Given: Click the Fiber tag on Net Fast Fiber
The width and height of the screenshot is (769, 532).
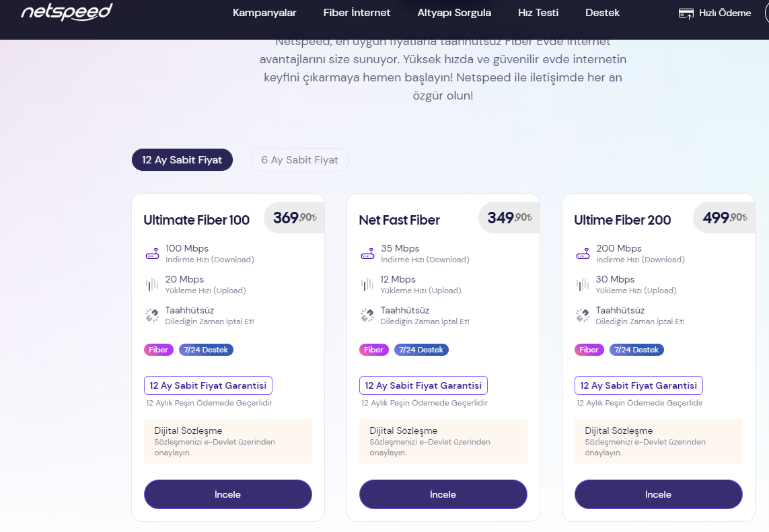Looking at the screenshot, I should [373, 350].
